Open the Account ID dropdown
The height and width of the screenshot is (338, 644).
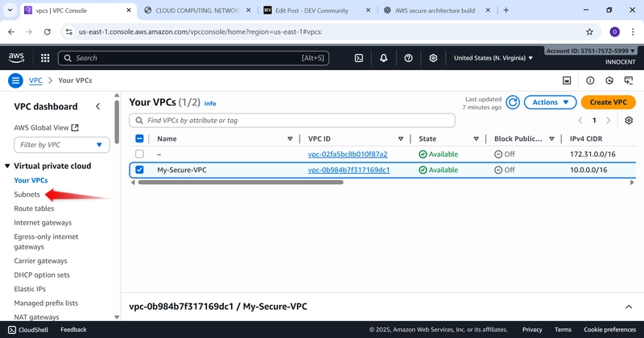point(590,51)
